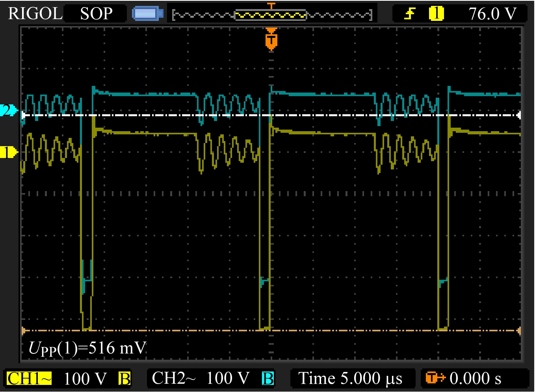Click the cyan channel 2 ground marker
535x392 pixels.
coord(8,110)
